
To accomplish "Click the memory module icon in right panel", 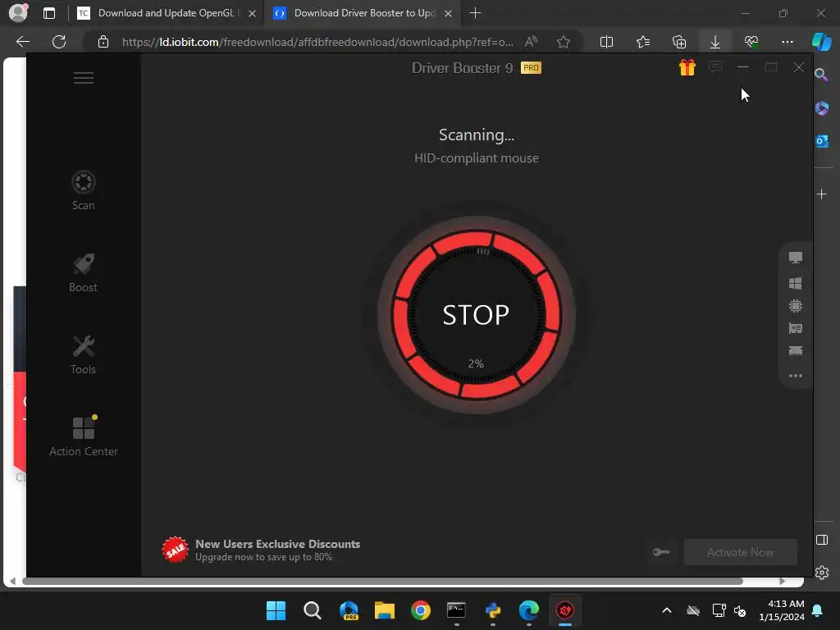I will 796,351.
